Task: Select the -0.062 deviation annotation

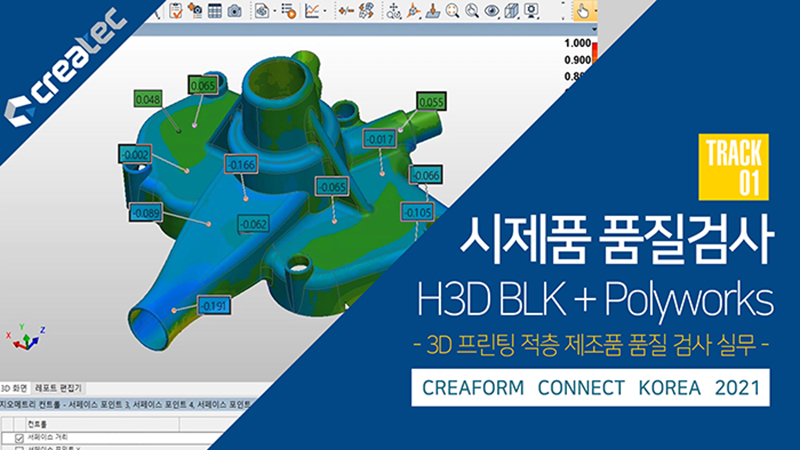Action: 254,224
